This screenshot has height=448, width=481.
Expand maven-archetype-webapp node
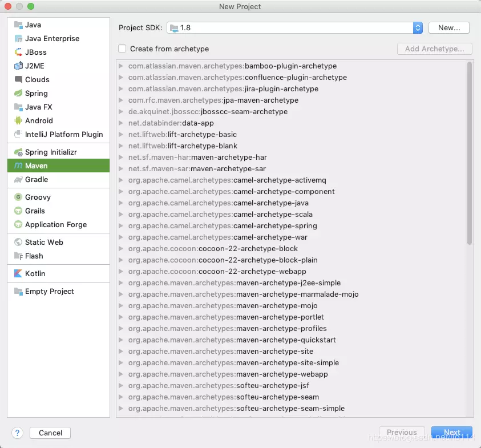pos(121,374)
